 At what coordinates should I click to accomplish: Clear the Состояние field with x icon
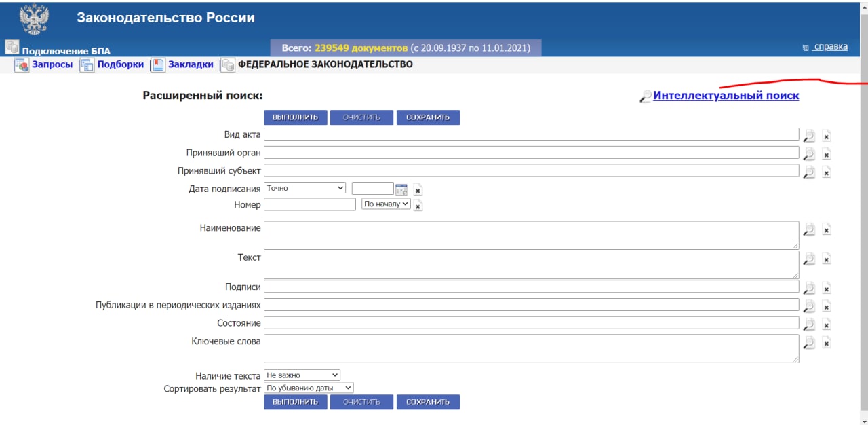pos(827,325)
